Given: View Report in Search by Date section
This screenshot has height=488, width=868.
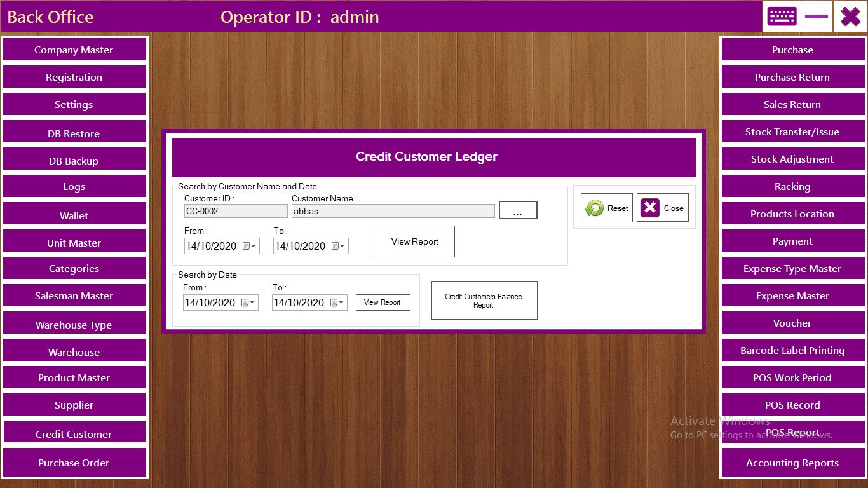Looking at the screenshot, I should click(383, 302).
